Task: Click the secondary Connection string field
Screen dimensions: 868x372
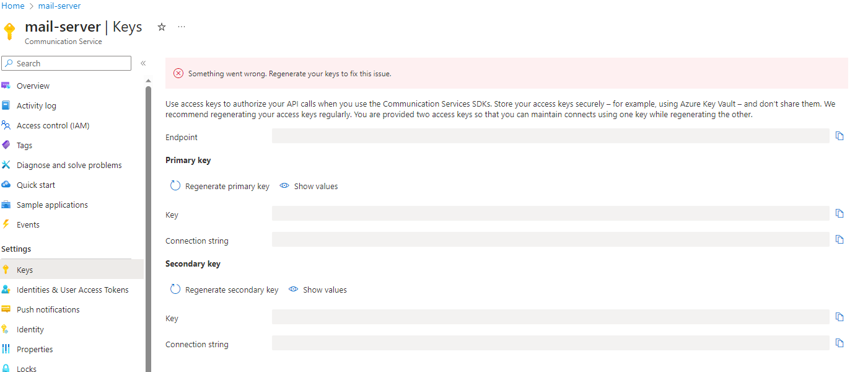Action: click(551, 343)
